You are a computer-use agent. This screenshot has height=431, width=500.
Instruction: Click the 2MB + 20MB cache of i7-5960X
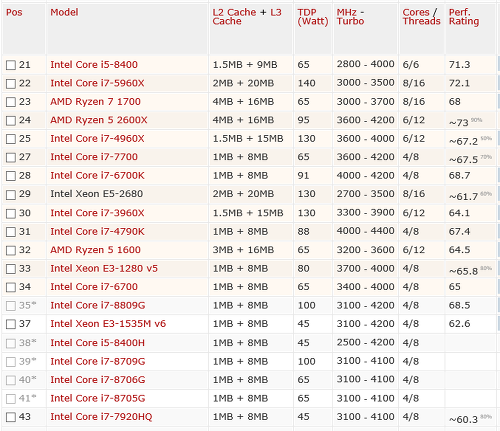(243, 83)
